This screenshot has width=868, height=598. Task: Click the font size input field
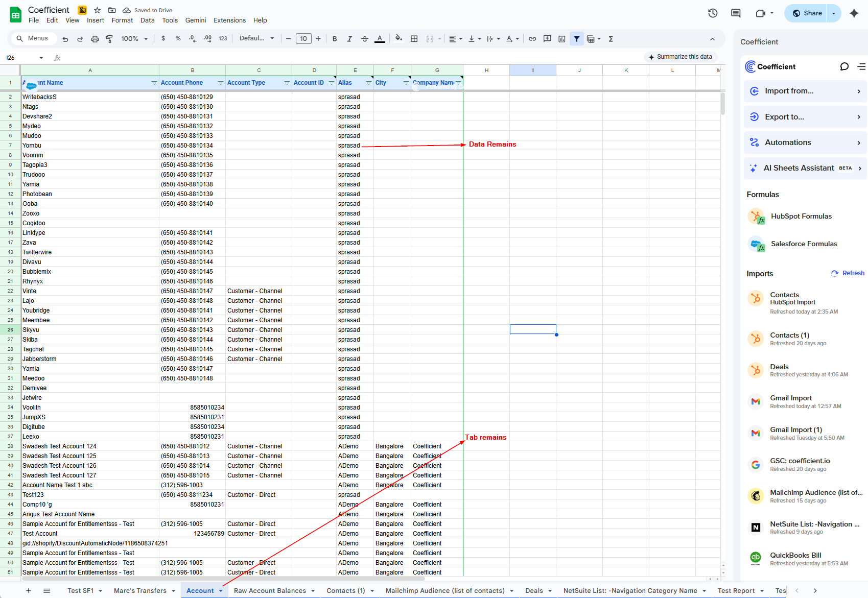[x=303, y=39]
